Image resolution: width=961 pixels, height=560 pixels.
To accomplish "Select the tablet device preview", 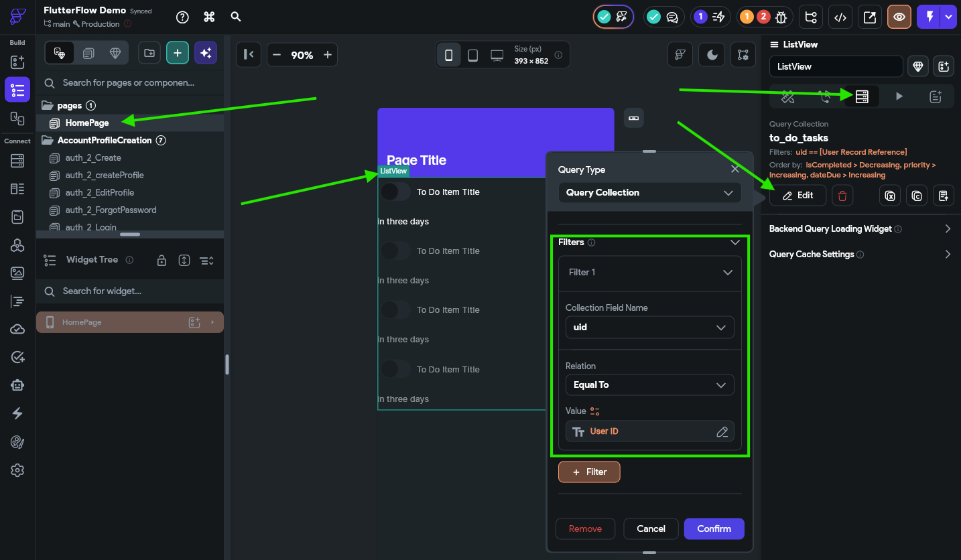I will point(472,56).
